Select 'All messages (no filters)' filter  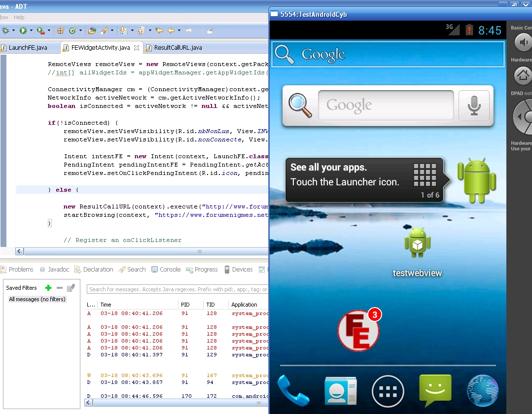pyautogui.click(x=37, y=299)
